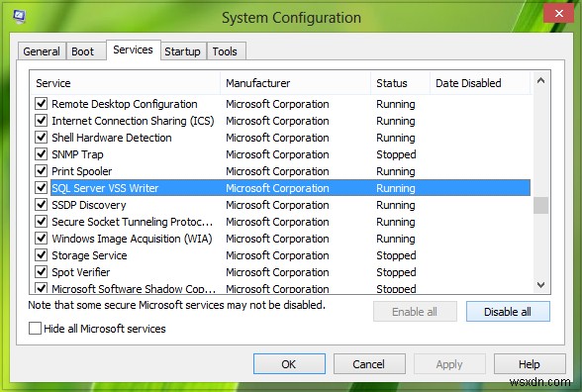Viewport: 582px width, 392px height.
Task: Enable Hide all Microsoft services checkbox
Action: [x=35, y=329]
